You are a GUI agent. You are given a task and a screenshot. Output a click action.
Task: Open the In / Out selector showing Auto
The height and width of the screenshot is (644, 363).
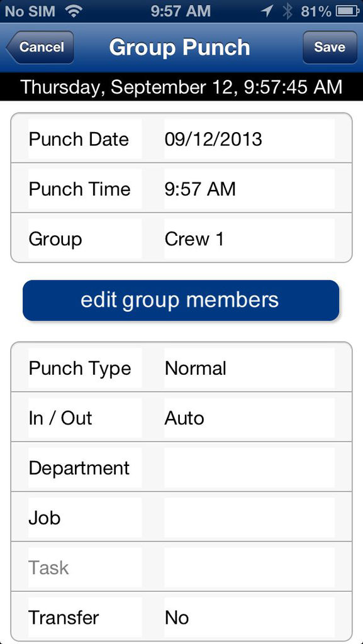[249, 418]
